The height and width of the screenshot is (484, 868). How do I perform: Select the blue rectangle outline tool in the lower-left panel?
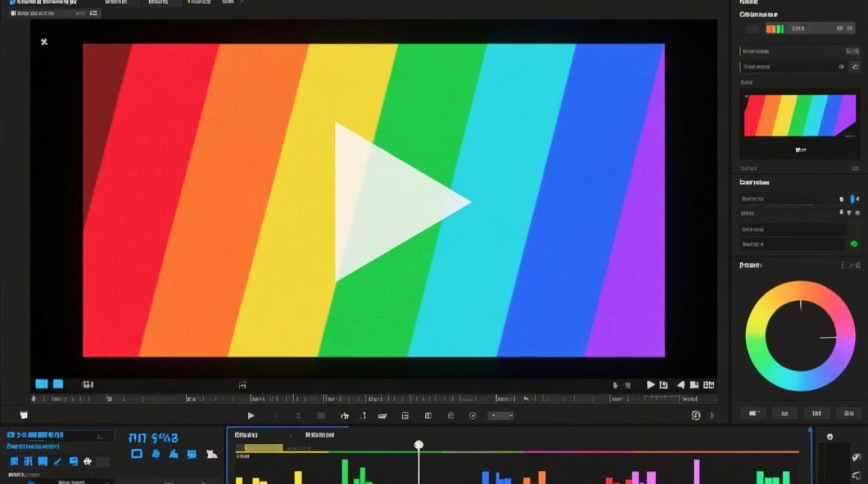[x=136, y=454]
